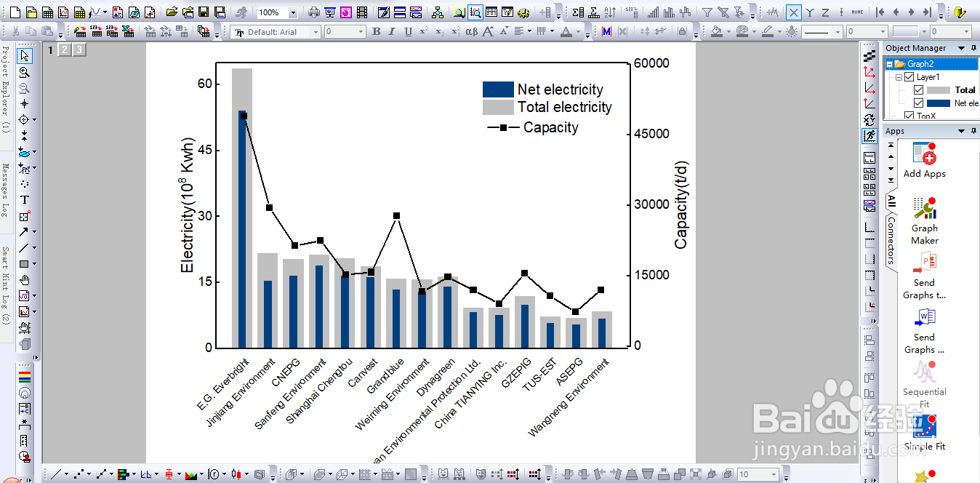Image resolution: width=980 pixels, height=483 pixels.
Task: Click the Electricity y-axis title
Action: [x=188, y=205]
